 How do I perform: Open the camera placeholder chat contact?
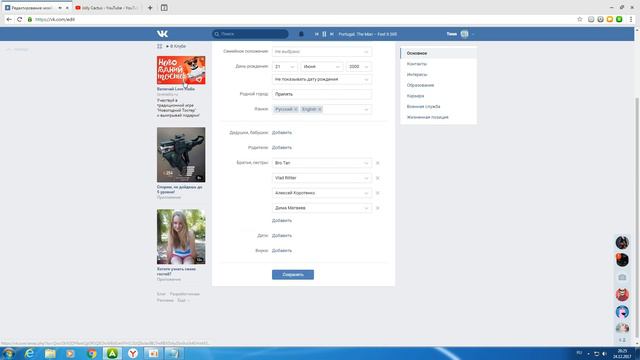[x=622, y=278]
